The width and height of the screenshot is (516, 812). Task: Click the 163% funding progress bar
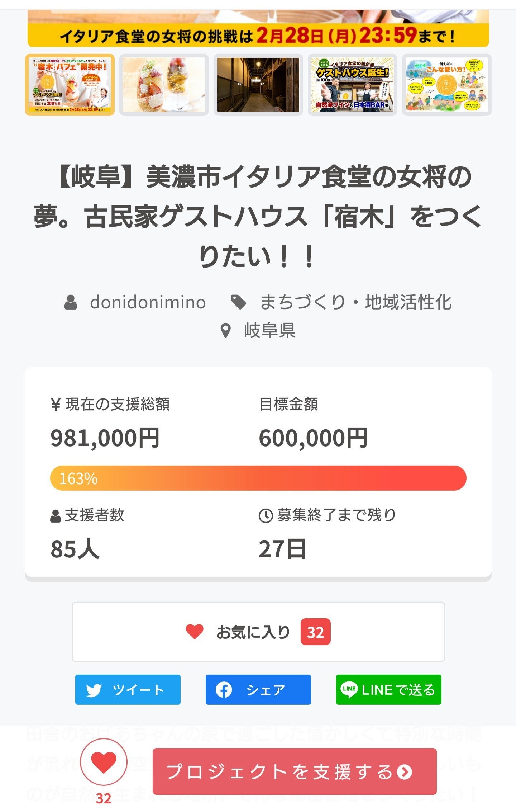[x=258, y=478]
